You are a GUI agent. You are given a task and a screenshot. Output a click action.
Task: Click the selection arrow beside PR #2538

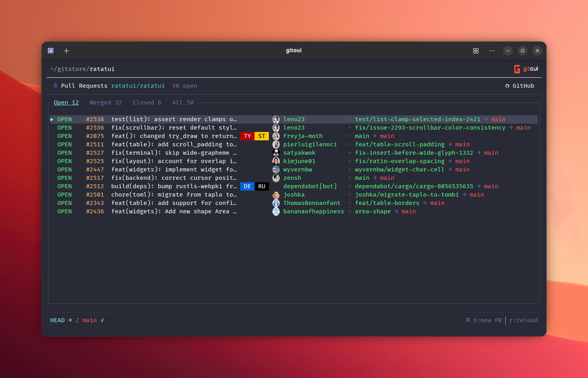pos(52,119)
